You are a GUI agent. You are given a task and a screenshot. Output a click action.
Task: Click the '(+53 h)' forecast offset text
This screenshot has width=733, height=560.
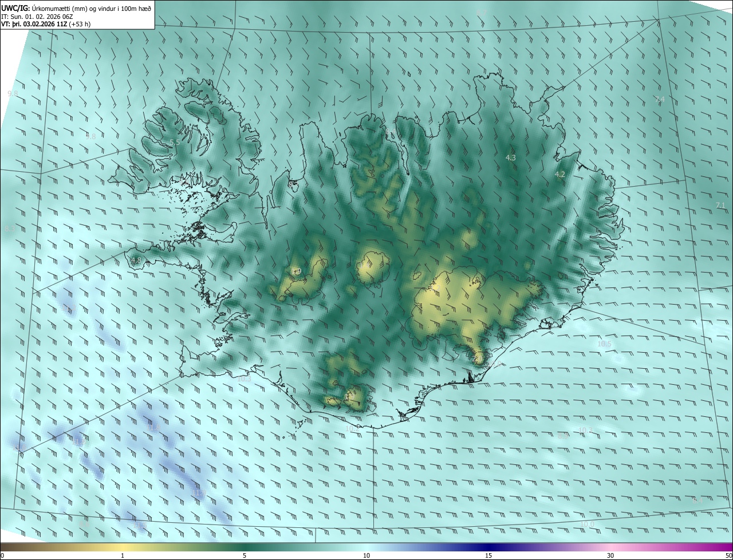click(x=80, y=24)
